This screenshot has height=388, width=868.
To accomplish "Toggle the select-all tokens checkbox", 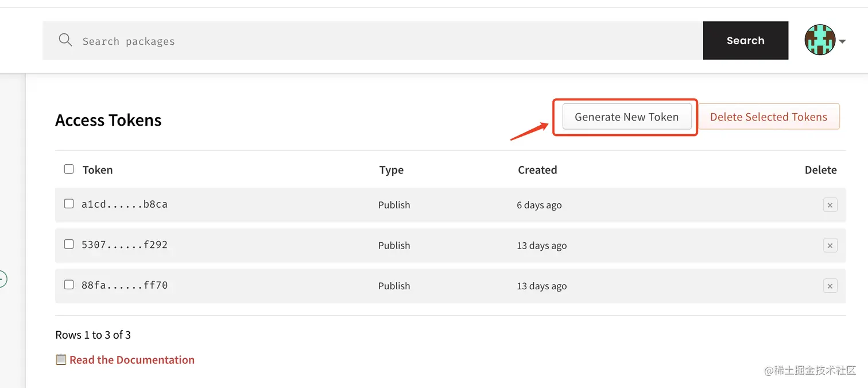I will [x=69, y=169].
